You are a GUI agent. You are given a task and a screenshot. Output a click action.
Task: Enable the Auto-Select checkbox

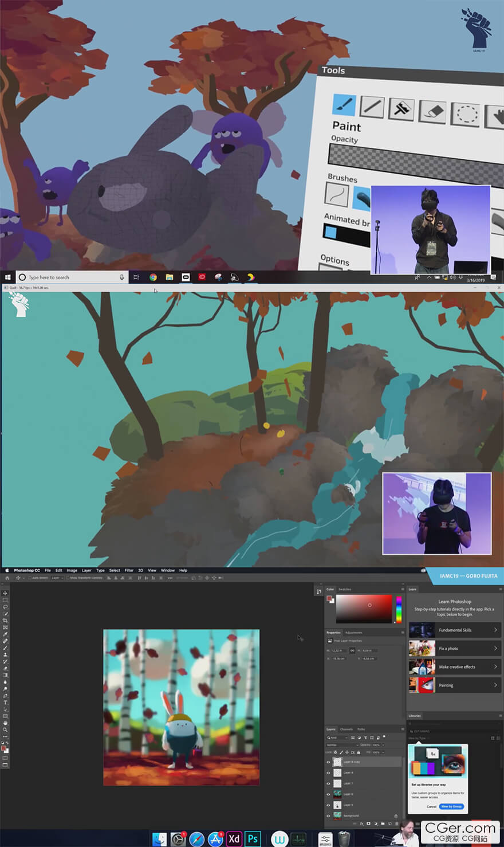click(30, 578)
